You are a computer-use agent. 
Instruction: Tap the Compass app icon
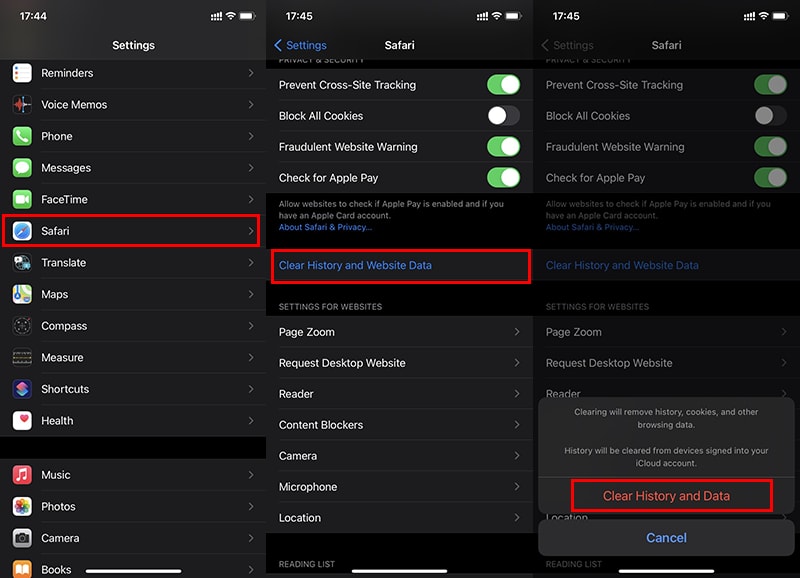point(22,326)
